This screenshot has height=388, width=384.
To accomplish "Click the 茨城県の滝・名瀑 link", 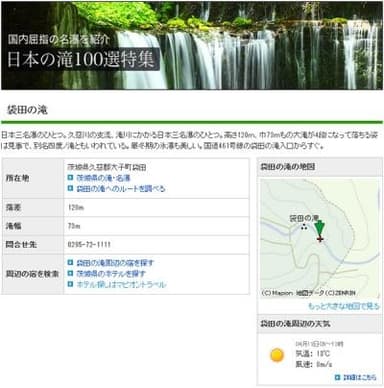I will tap(103, 178).
